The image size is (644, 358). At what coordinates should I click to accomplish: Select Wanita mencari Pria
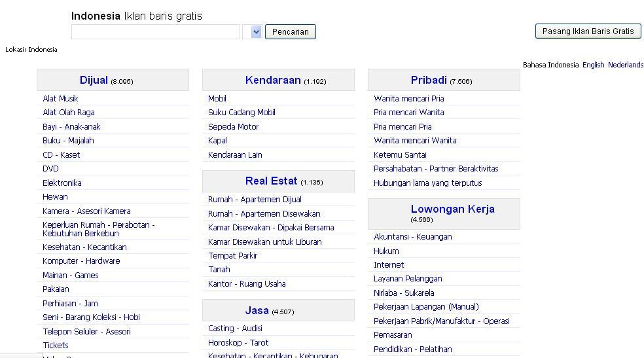coord(408,99)
